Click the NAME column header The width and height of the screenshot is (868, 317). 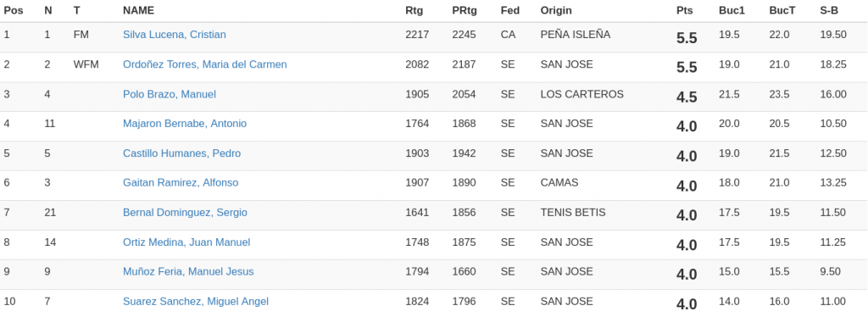(138, 10)
